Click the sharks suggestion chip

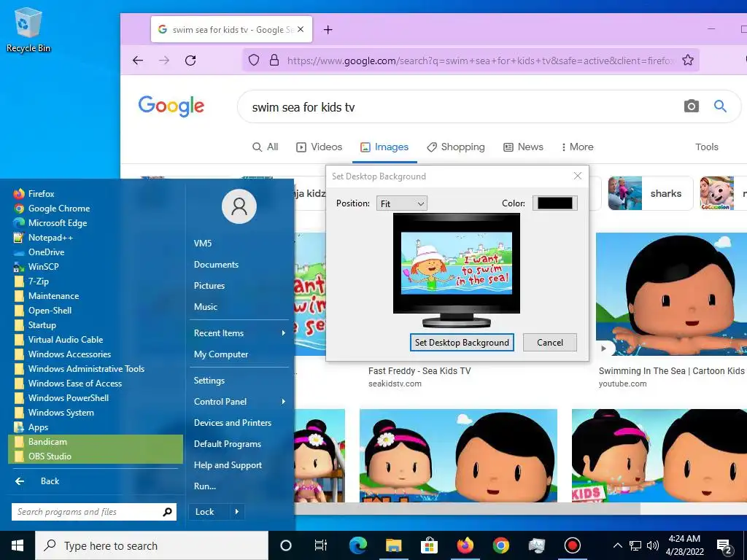click(x=650, y=193)
